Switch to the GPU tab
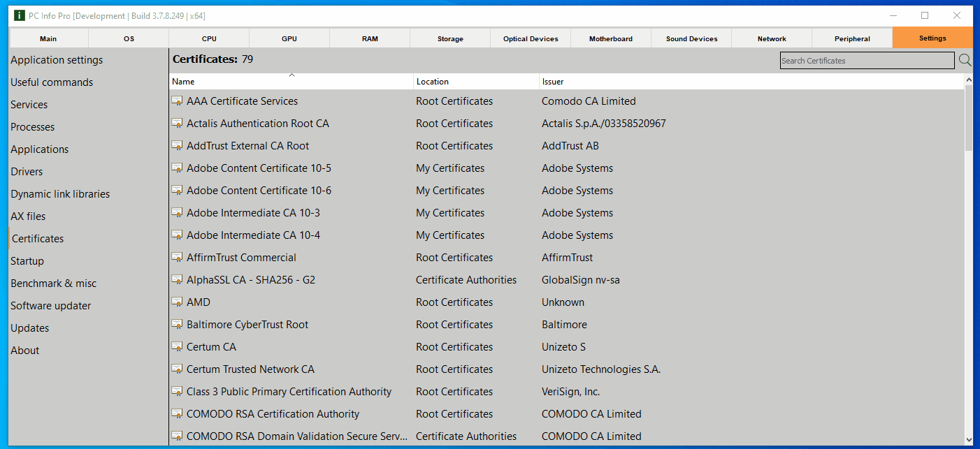This screenshot has height=449, width=980. (x=289, y=38)
